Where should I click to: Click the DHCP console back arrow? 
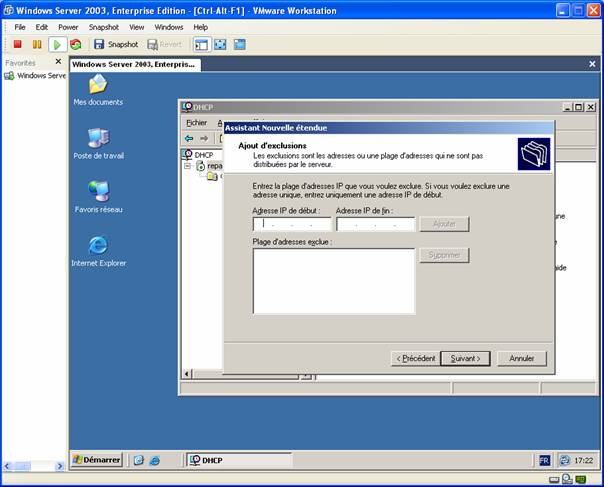point(189,138)
